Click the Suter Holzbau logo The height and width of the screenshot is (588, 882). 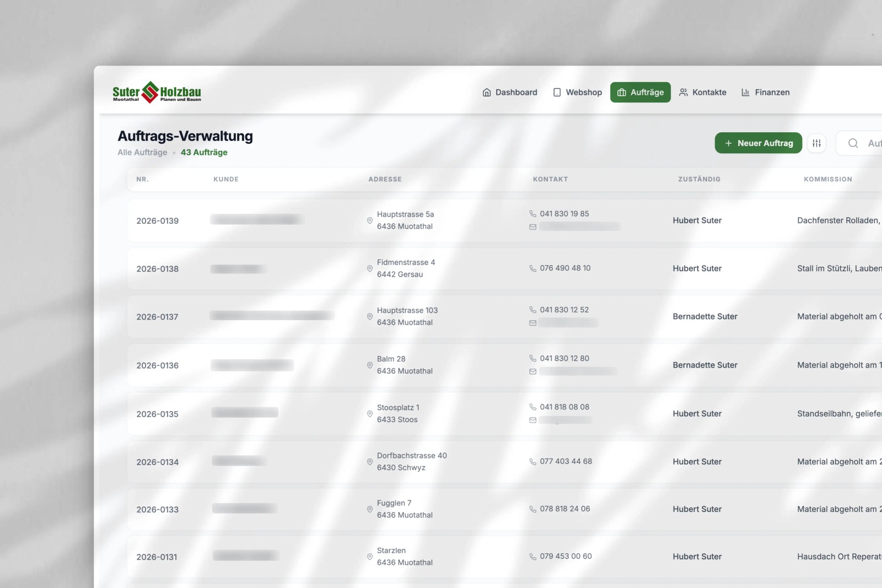click(x=157, y=93)
